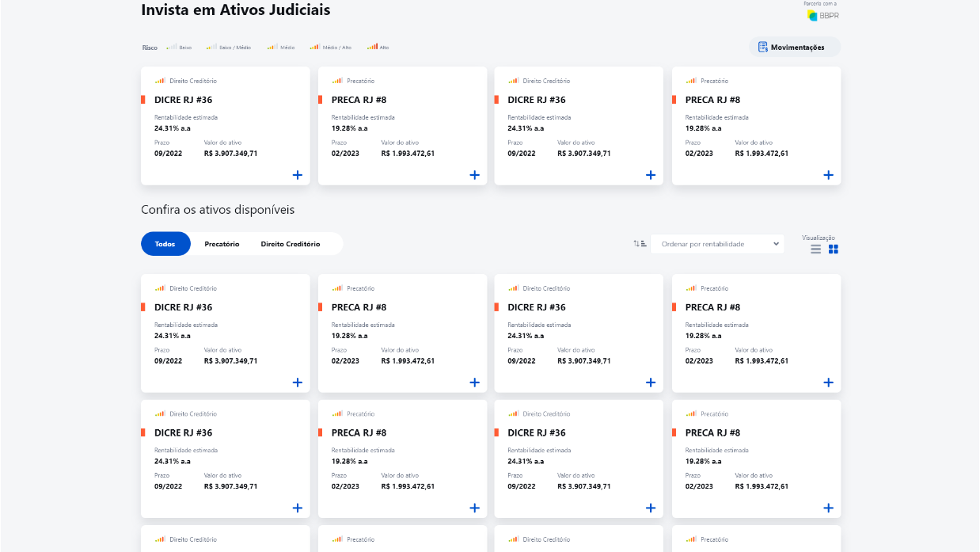
Task: Click the Médio risk legend item
Action: pos(281,48)
